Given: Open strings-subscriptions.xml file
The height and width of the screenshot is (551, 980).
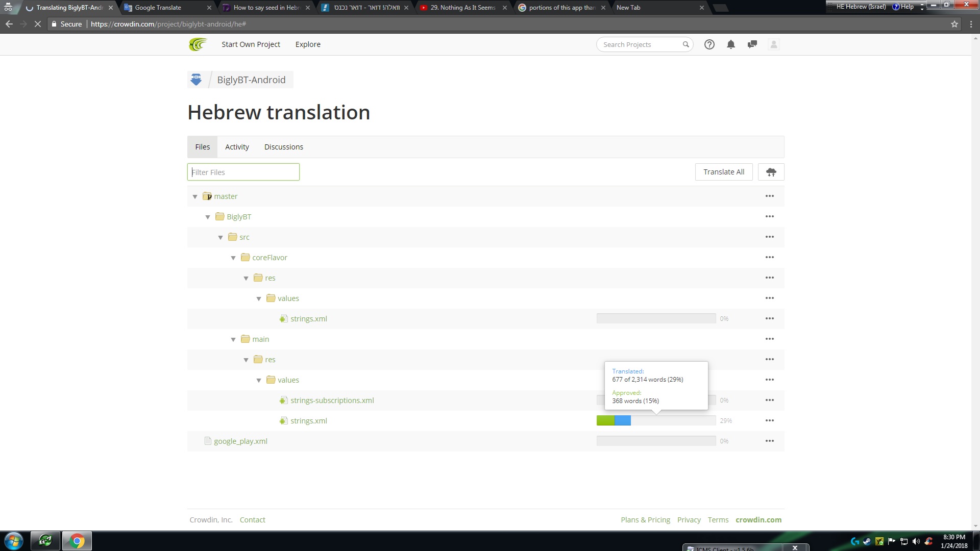Looking at the screenshot, I should pyautogui.click(x=332, y=400).
